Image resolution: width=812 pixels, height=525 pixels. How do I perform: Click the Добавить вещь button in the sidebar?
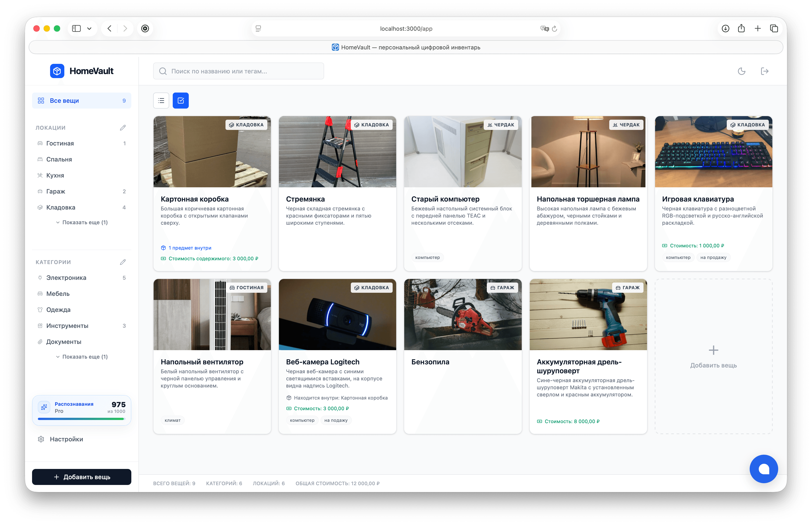[x=81, y=477]
